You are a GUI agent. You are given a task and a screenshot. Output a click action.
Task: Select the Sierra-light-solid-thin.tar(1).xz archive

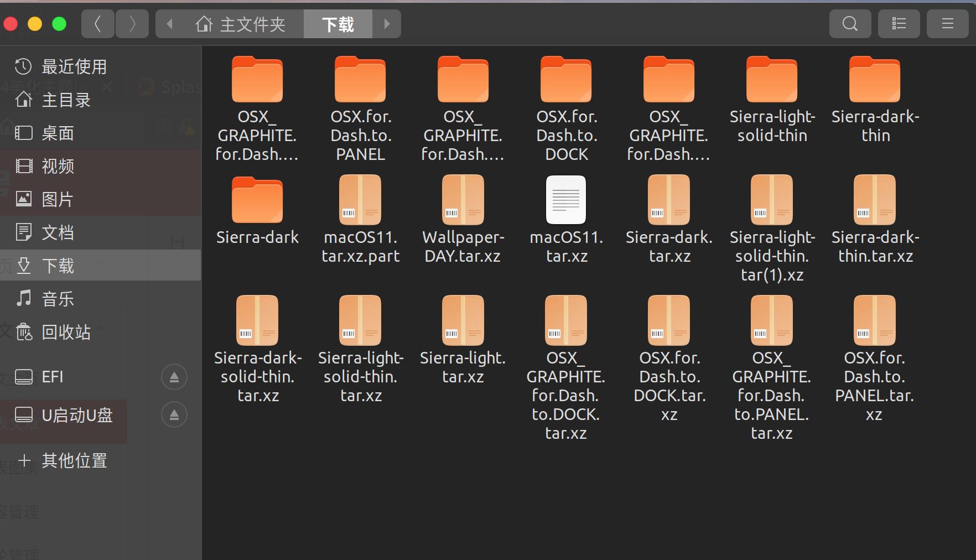[772, 229]
